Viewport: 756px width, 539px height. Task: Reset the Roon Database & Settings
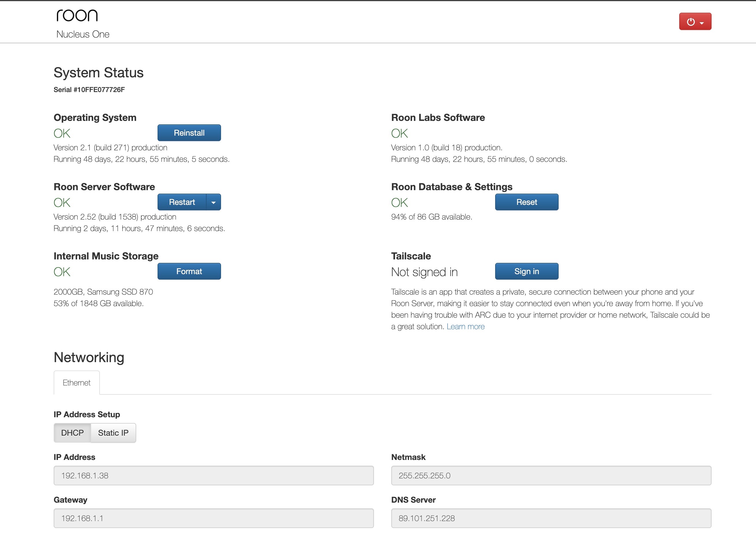coord(527,202)
